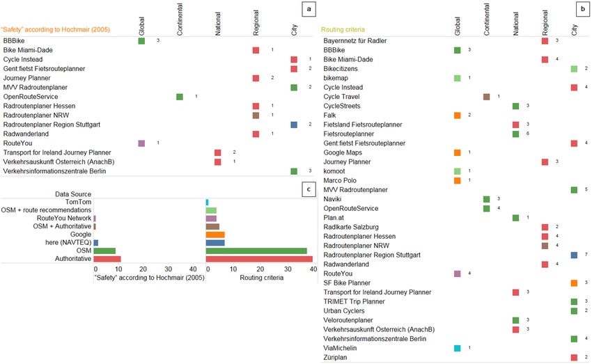The height and width of the screenshot is (364, 592).
Task: Select the red Authoritative bar in the Routing criteria chart
Action: click(259, 259)
